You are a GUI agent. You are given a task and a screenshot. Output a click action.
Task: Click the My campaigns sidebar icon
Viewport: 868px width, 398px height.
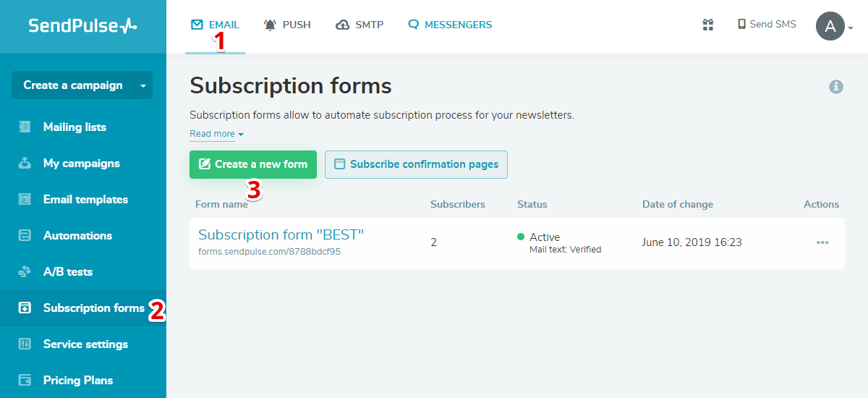(x=25, y=164)
